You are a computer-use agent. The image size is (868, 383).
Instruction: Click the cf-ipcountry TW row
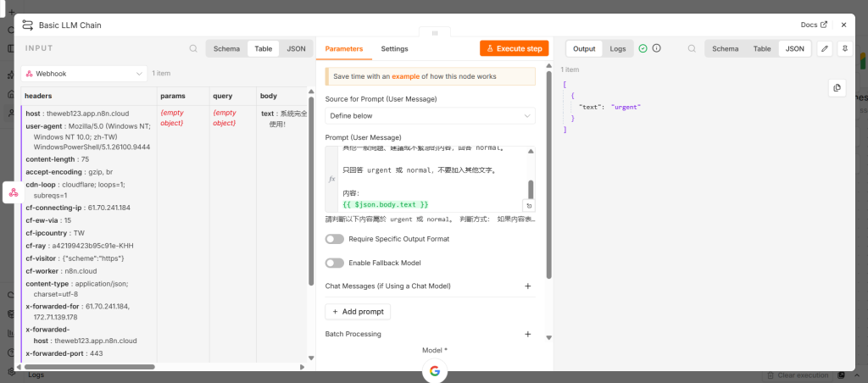[x=55, y=233]
